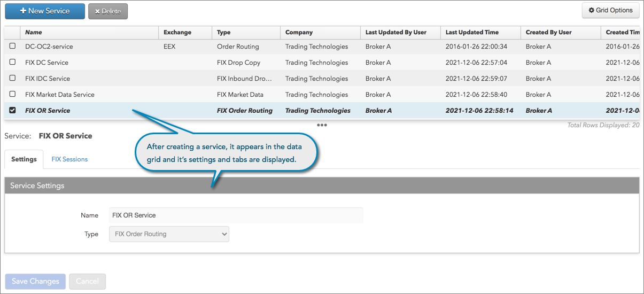
Task: Select the FIX DC Service checkbox
Action: [x=13, y=63]
